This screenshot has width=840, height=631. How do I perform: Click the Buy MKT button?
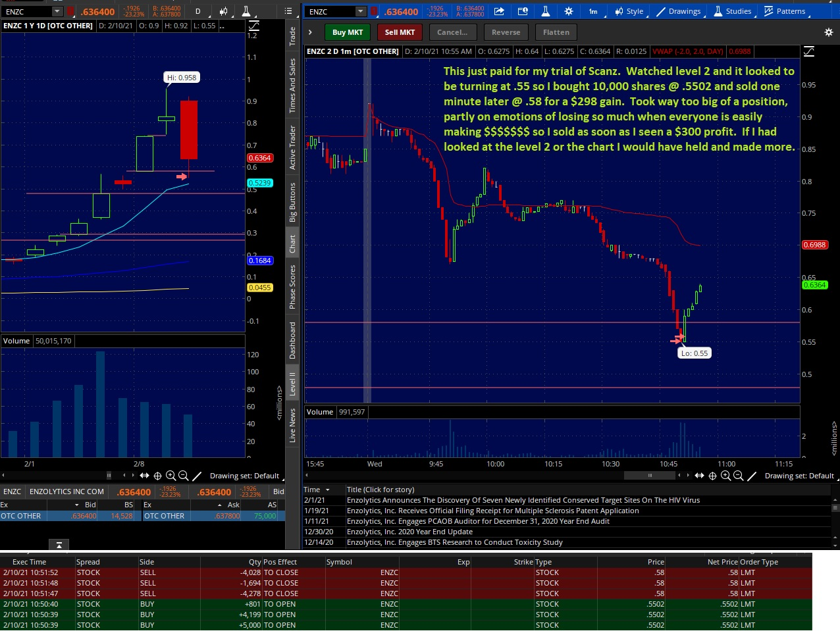(348, 32)
